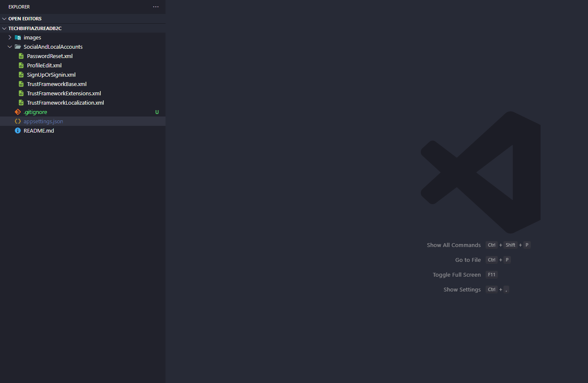This screenshot has height=383, width=588.
Task: Open the Explorer more actions ellipsis menu
Action: (x=156, y=7)
